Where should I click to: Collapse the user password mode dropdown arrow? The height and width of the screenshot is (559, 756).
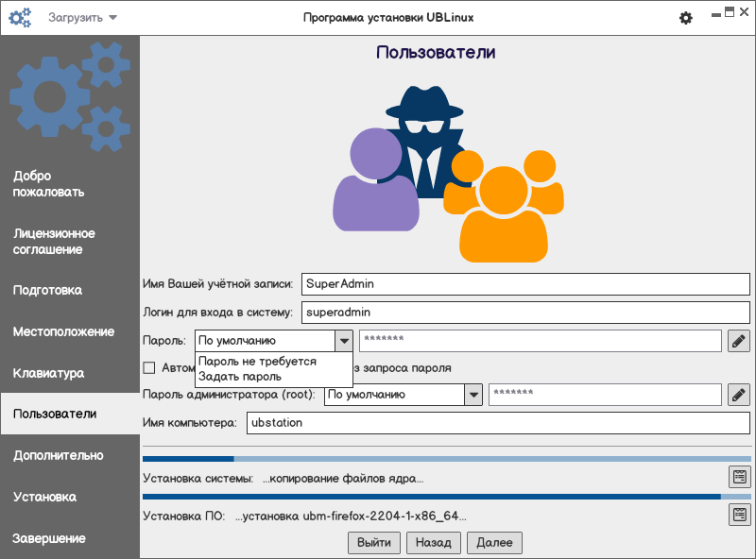coord(344,341)
